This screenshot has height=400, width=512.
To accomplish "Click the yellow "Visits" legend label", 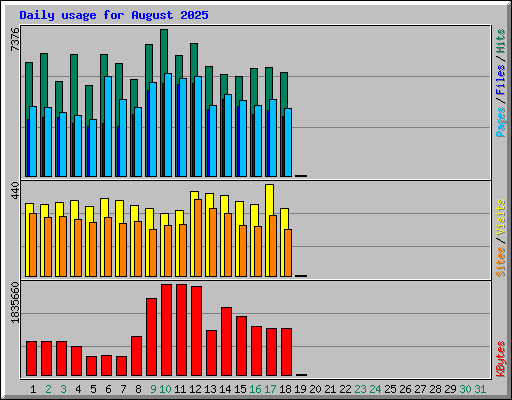I will (500, 217).
